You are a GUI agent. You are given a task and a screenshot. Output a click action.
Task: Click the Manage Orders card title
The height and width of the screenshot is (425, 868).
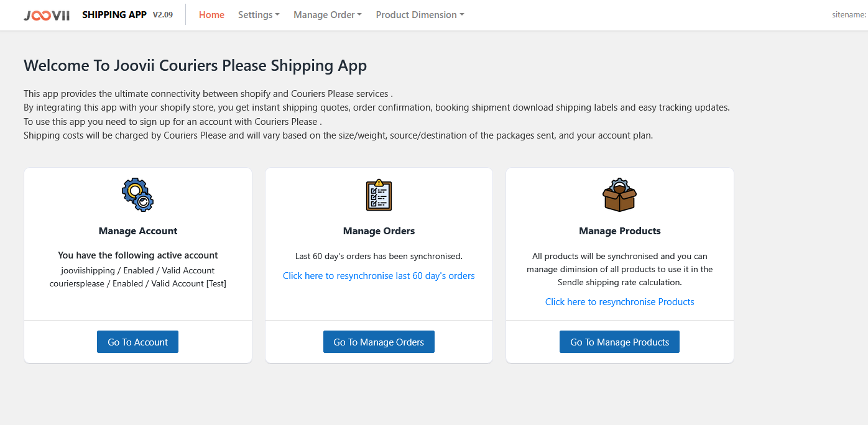[379, 231]
